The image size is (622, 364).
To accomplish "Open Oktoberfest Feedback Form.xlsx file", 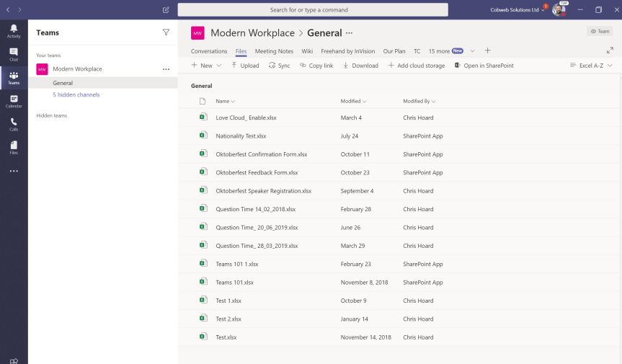I will 257,173.
